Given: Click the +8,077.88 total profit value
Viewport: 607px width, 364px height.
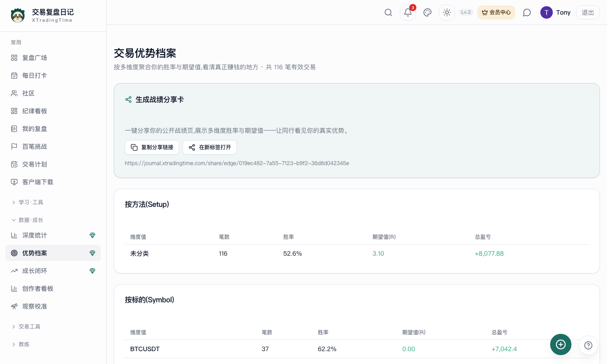Looking at the screenshot, I should pos(489,253).
